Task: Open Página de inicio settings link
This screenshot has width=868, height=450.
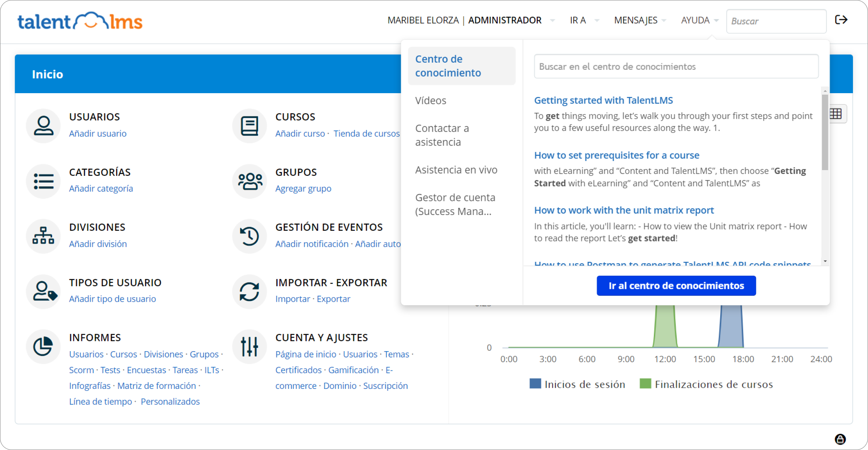Action: pos(306,354)
